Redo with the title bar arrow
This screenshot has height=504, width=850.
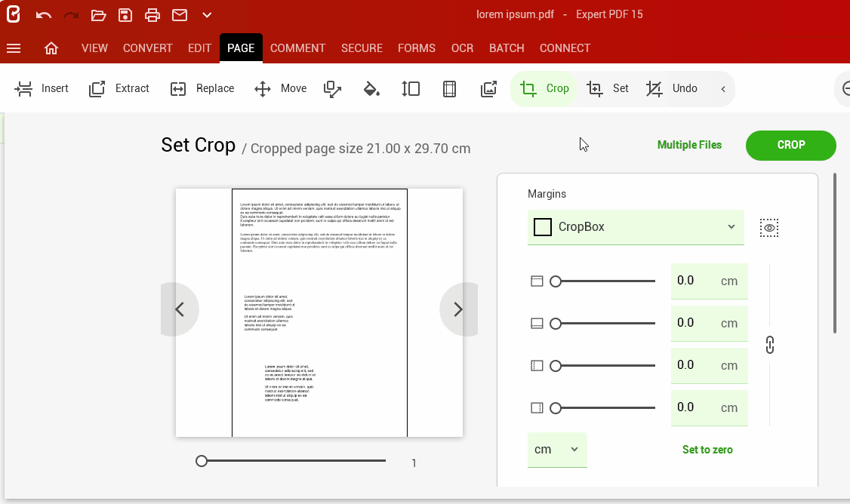point(71,15)
